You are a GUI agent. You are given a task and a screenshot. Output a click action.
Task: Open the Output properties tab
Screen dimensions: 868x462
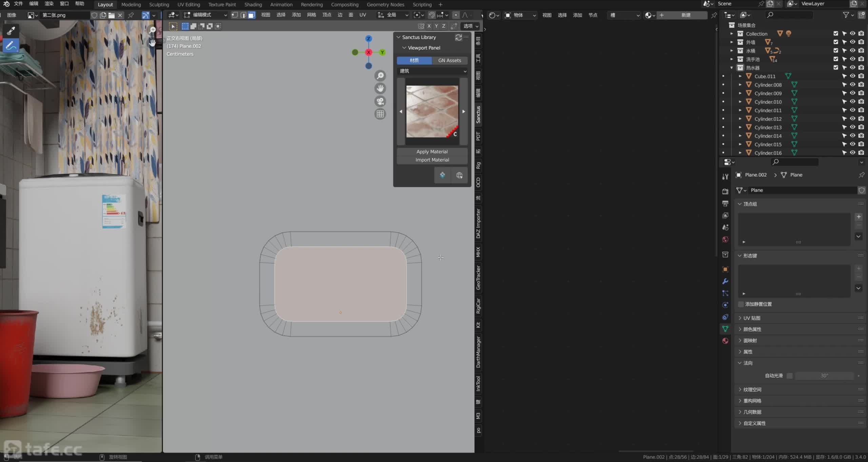pyautogui.click(x=725, y=204)
